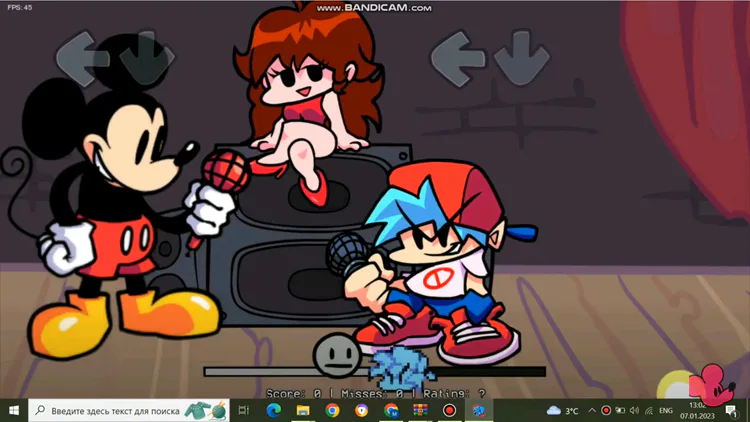Select the Friday Night Funkin game taskbar icon
Image resolution: width=750 pixels, height=422 pixels.
[479, 411]
